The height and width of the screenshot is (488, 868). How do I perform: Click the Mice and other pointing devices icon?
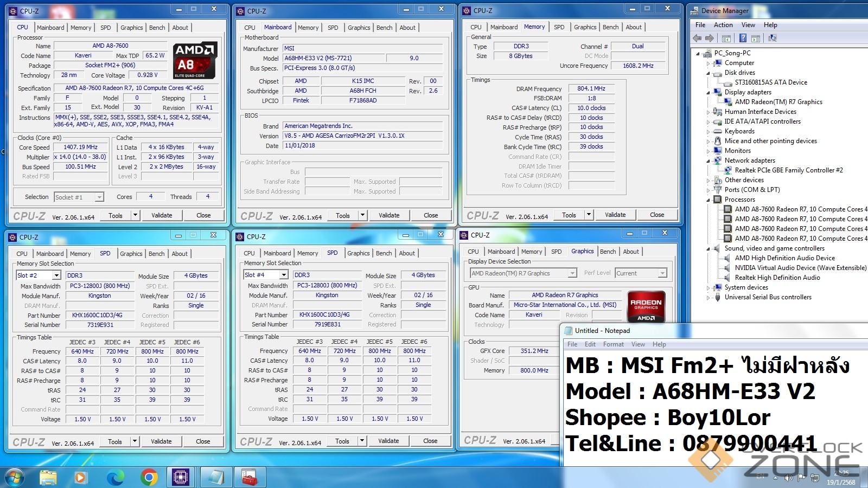(718, 141)
